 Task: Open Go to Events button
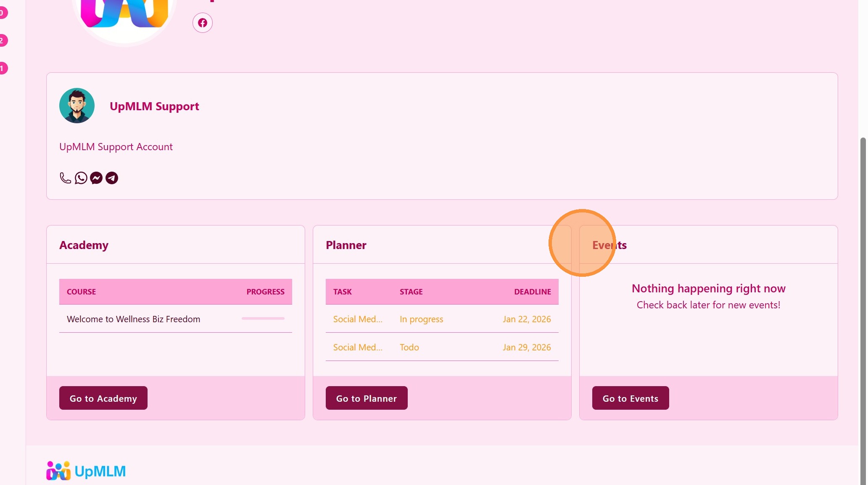tap(630, 398)
